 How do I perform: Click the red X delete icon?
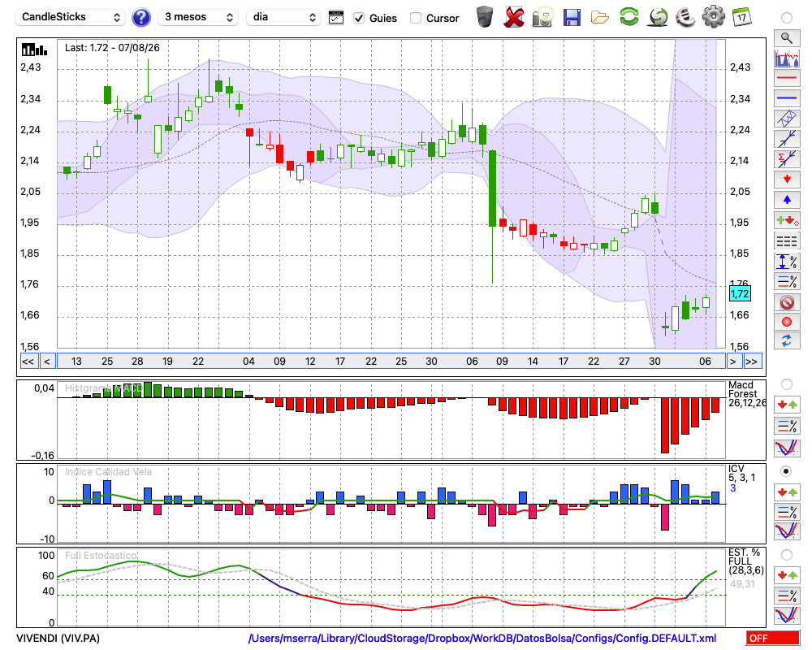(x=514, y=17)
